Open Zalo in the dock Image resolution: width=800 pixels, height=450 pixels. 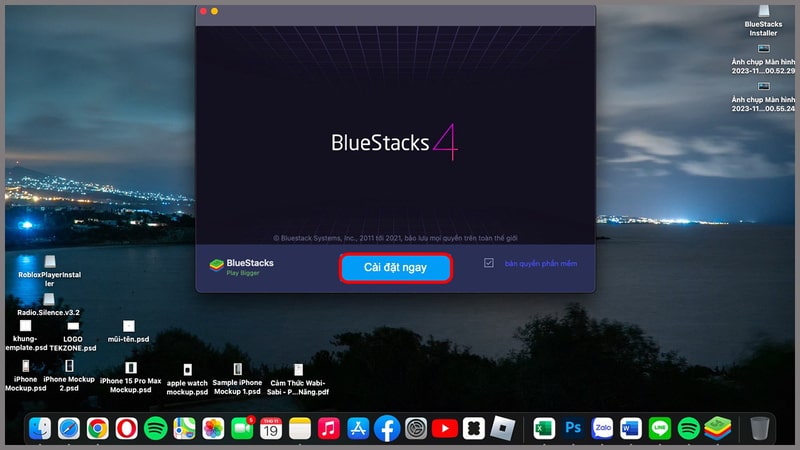[x=602, y=428]
